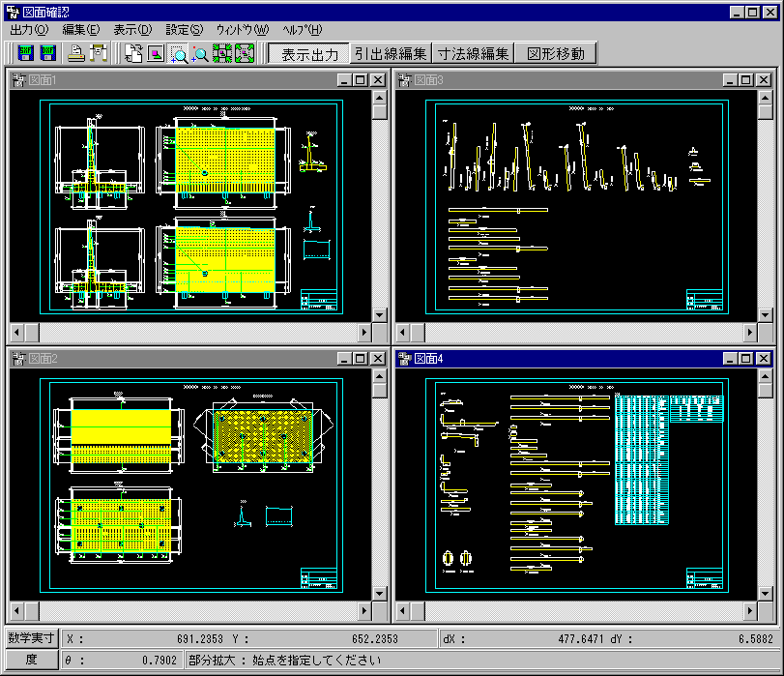Click the 部分拡大 status prompt text
Image resolution: width=784 pixels, height=676 pixels.
coord(284,661)
